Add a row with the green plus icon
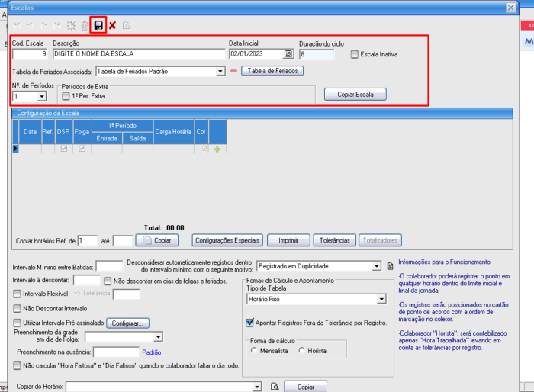 216,149
